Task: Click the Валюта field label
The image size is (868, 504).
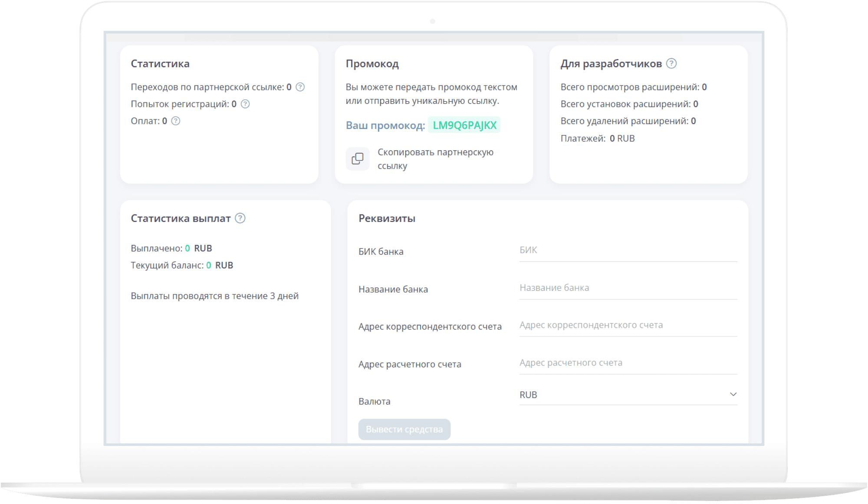Action: click(374, 402)
